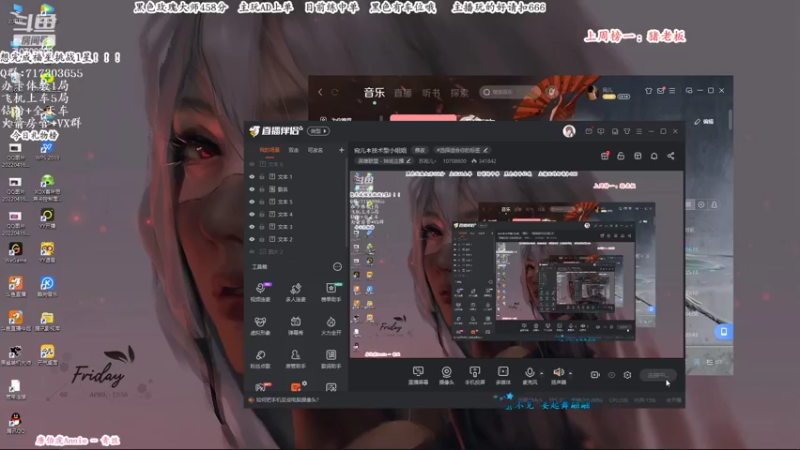Screen dimensions: 800x450
Task: Expand more tools with the circled ellipsis
Action: (337, 267)
